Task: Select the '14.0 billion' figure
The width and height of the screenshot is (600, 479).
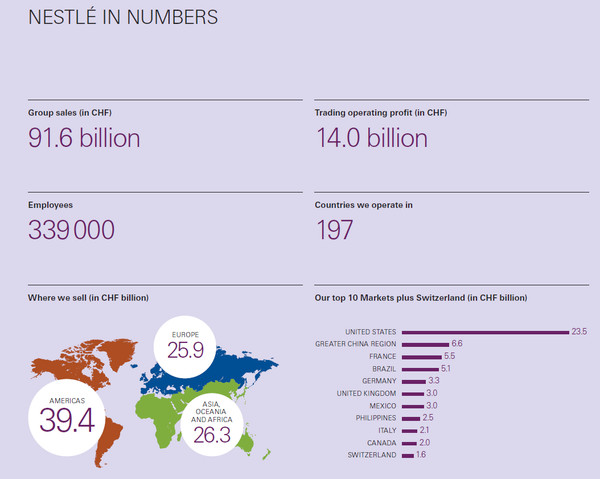Action: 372,138
